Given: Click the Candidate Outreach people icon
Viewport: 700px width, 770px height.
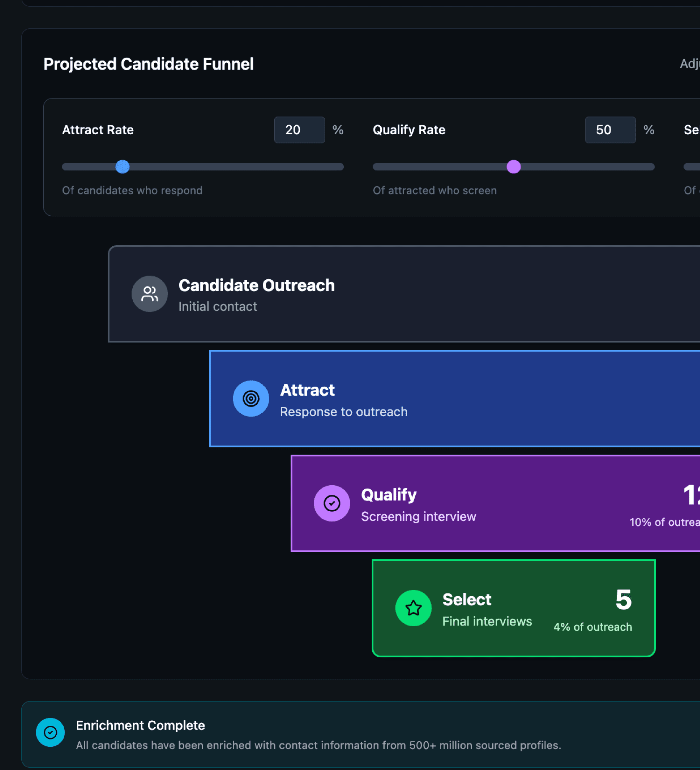Looking at the screenshot, I should point(149,294).
